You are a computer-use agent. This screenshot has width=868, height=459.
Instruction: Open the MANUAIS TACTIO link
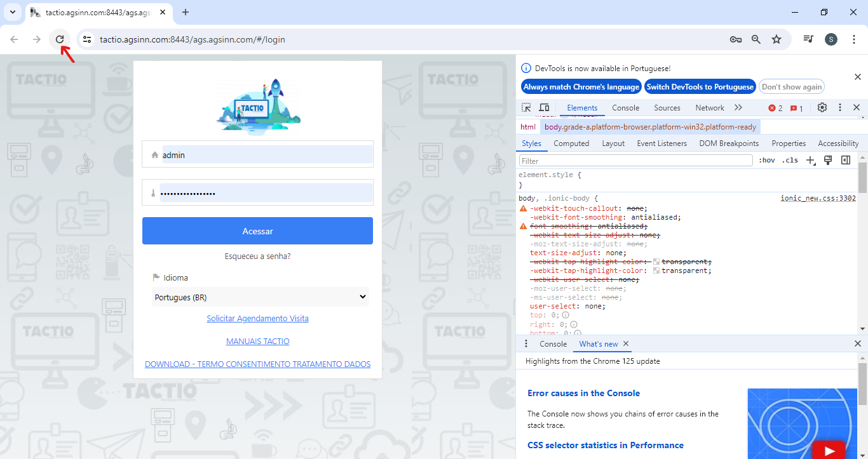point(257,342)
